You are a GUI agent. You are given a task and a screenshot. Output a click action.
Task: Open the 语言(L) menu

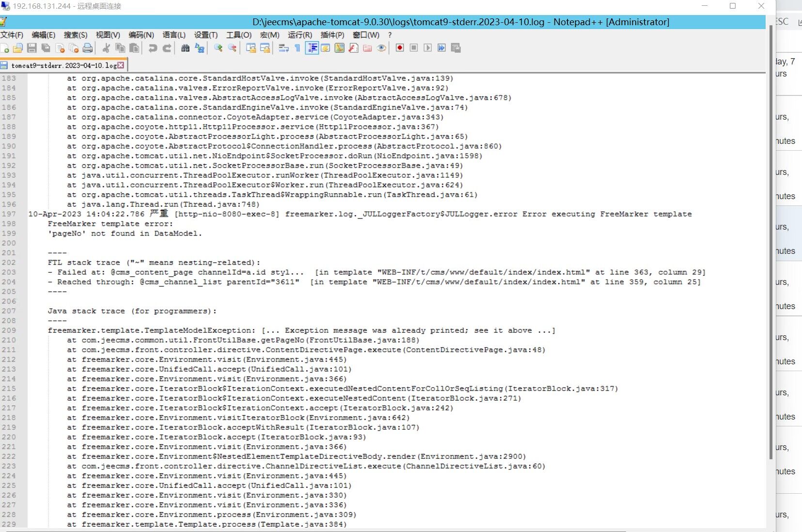(174, 35)
